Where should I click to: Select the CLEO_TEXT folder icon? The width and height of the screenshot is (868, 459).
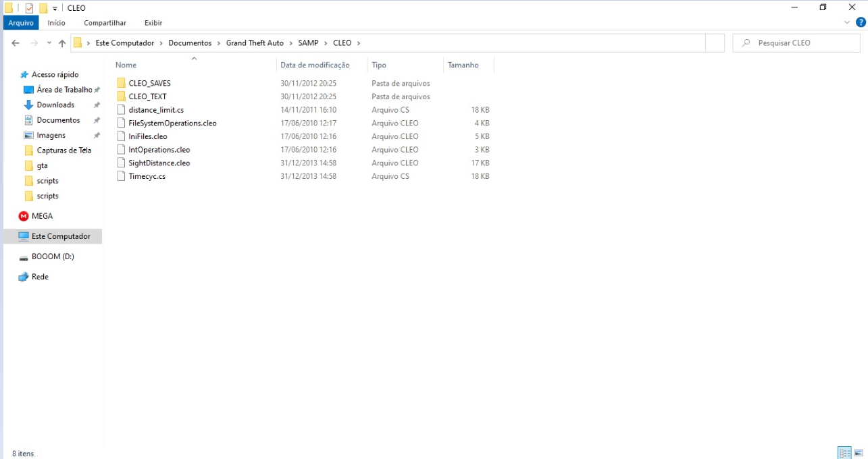[122, 97]
